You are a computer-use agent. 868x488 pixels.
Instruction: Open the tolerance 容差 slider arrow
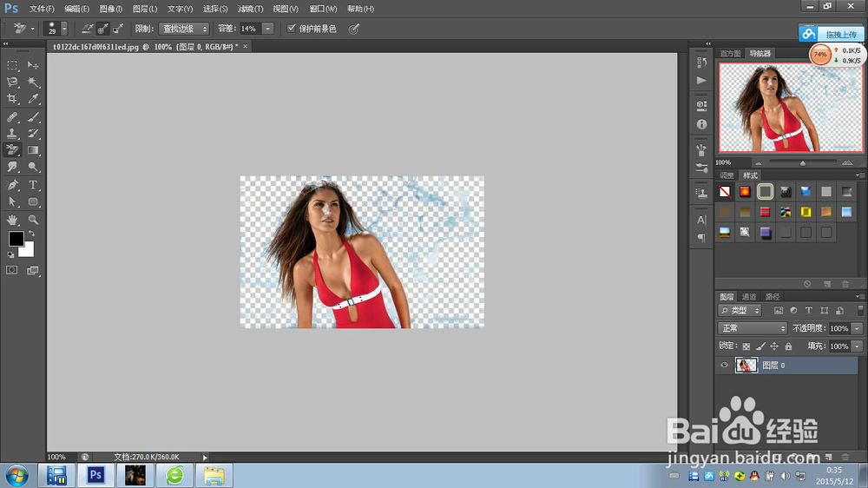click(x=268, y=29)
